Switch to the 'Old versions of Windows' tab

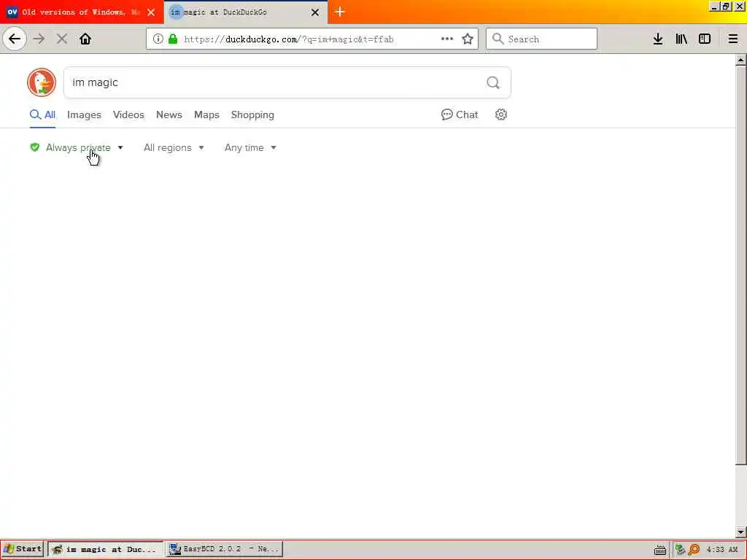pyautogui.click(x=82, y=12)
